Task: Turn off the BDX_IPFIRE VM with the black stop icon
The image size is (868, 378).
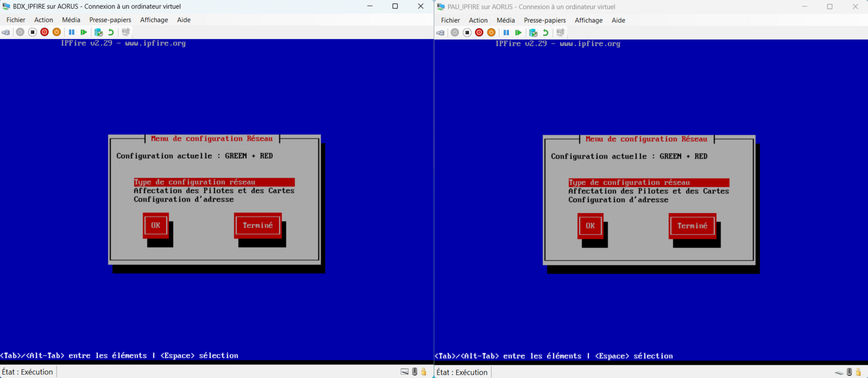Action: pos(33,33)
